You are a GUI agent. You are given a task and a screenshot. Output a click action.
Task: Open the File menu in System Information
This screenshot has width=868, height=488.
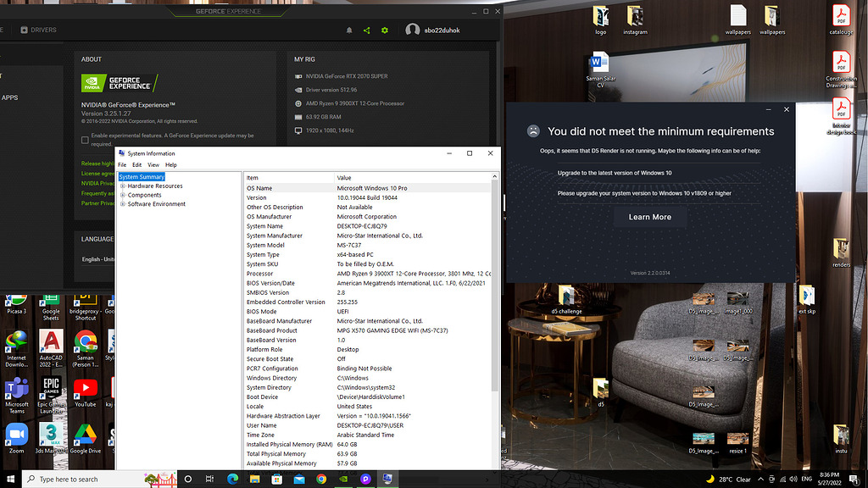pyautogui.click(x=122, y=165)
